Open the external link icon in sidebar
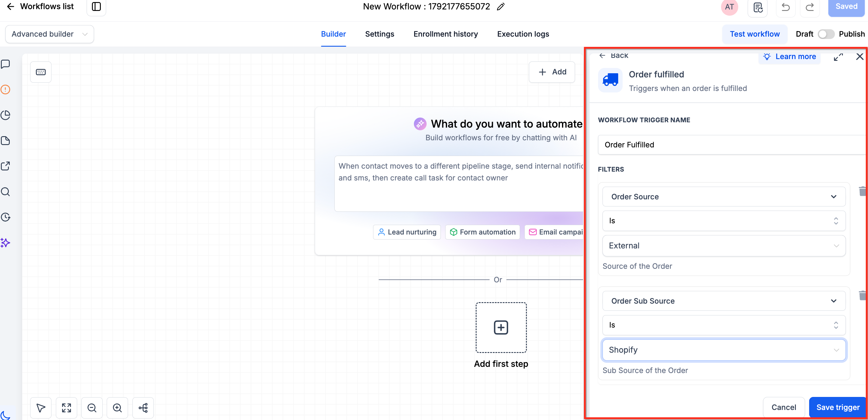 pyautogui.click(x=5, y=166)
